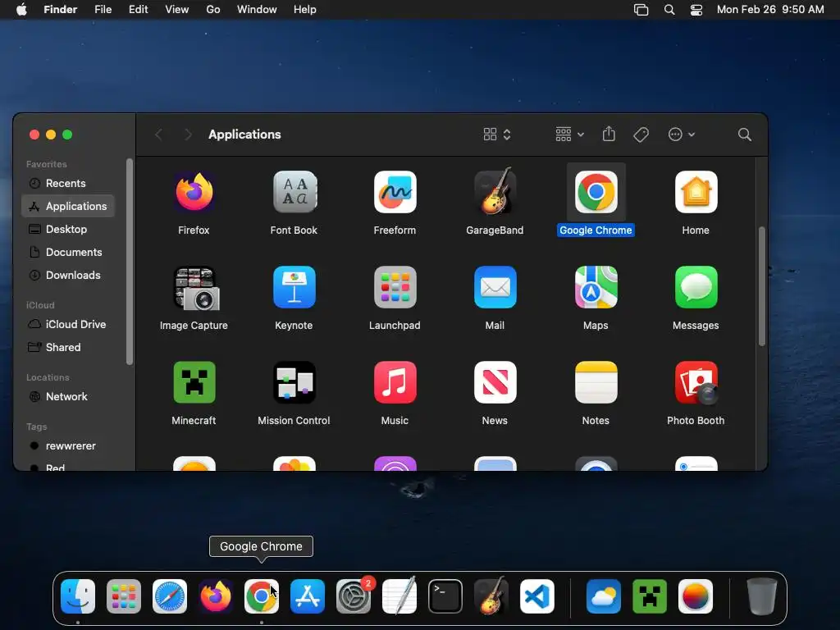Screen dimensions: 840x630
Task: Go forward with the right chevron button
Action: 188,135
